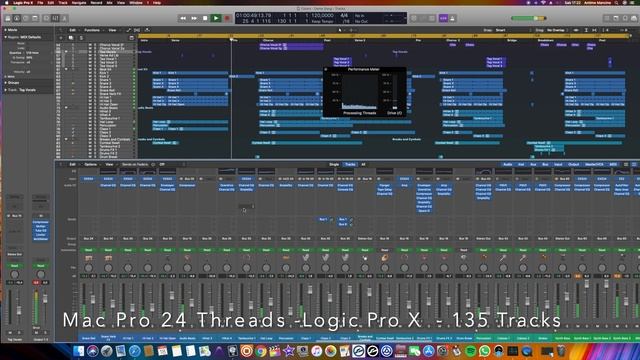This screenshot has width=640, height=360.
Task: Open the Library panel
Action: (8, 18)
